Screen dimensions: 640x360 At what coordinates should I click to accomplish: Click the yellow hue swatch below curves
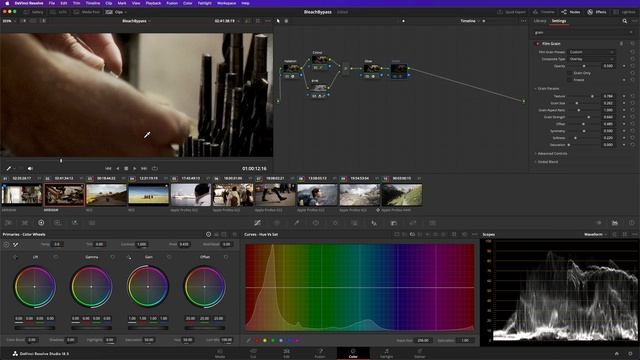pos(265,340)
